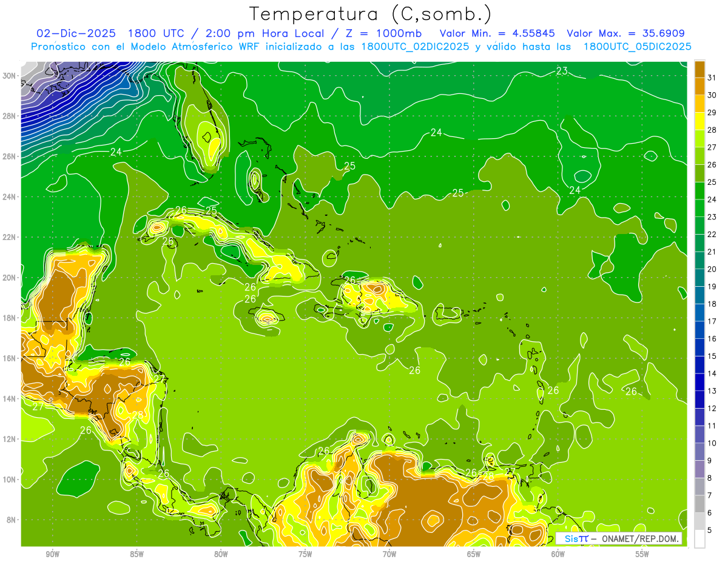
Task: Click the '65W' longitude axis label
Action: (x=474, y=554)
